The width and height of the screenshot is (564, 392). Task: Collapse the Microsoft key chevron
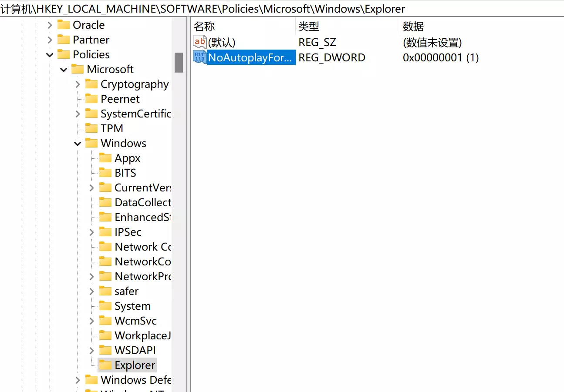tap(64, 69)
